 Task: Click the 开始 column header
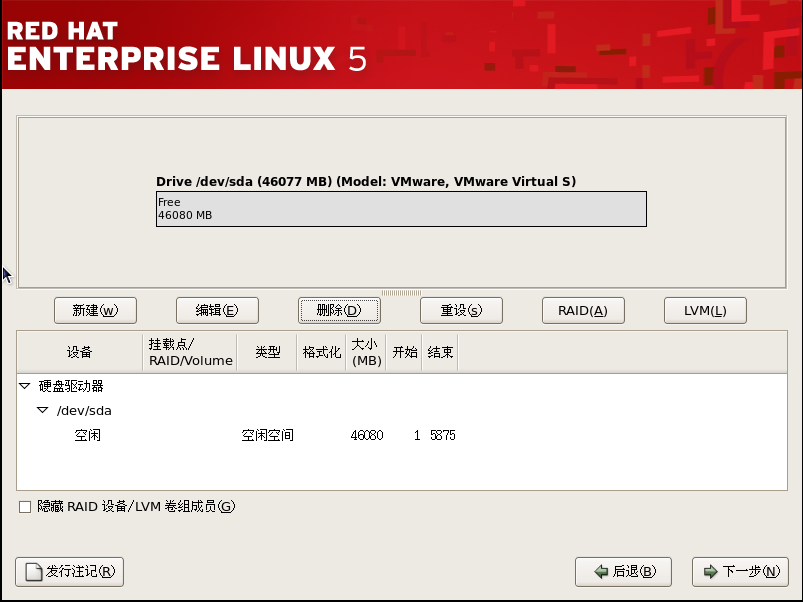404,352
